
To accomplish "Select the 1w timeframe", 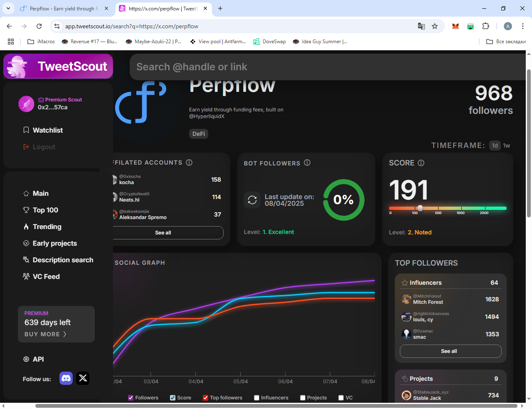I will click(x=507, y=145).
